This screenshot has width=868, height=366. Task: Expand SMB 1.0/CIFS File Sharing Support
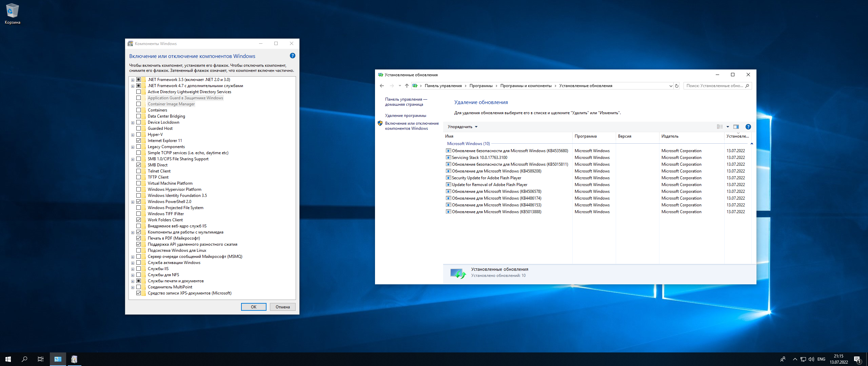(133, 159)
